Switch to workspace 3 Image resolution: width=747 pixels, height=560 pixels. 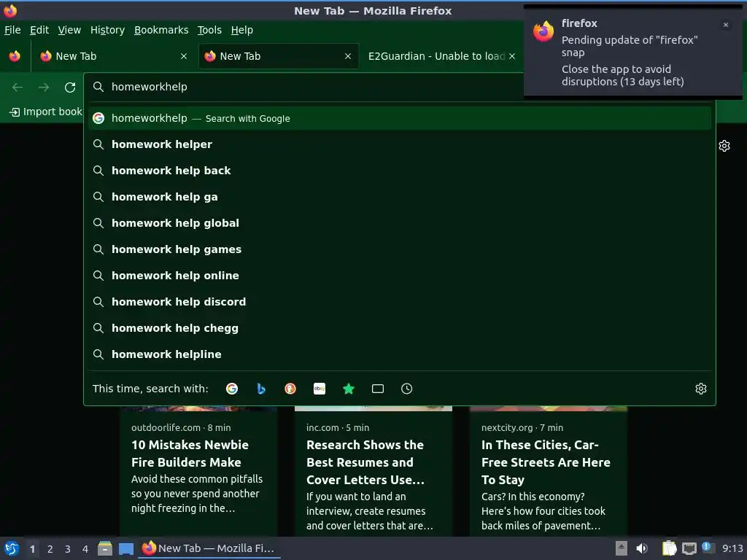pyautogui.click(x=68, y=549)
